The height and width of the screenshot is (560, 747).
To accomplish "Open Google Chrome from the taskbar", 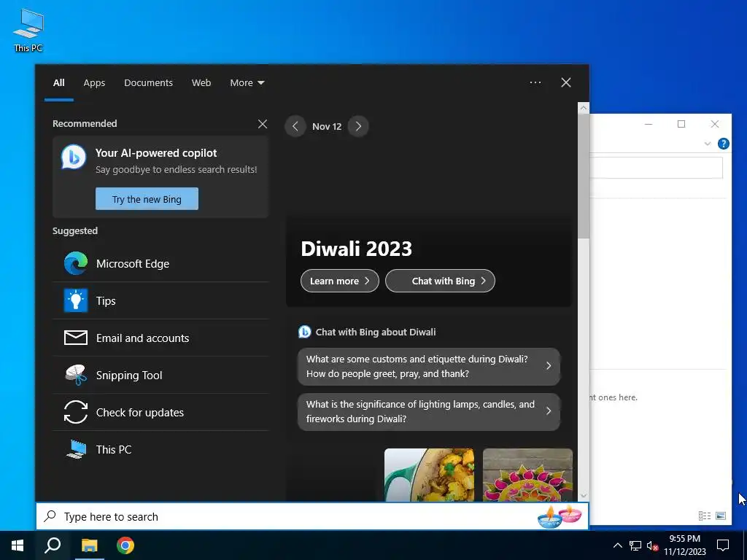I will [125, 545].
